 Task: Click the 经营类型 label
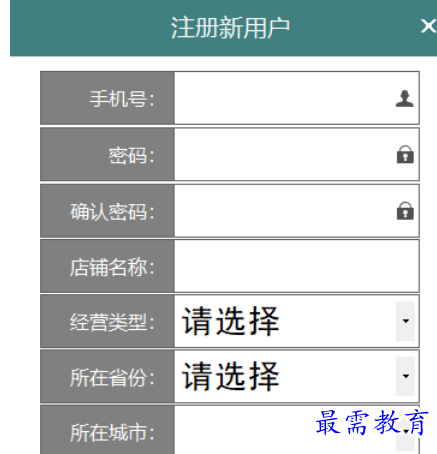112,322
